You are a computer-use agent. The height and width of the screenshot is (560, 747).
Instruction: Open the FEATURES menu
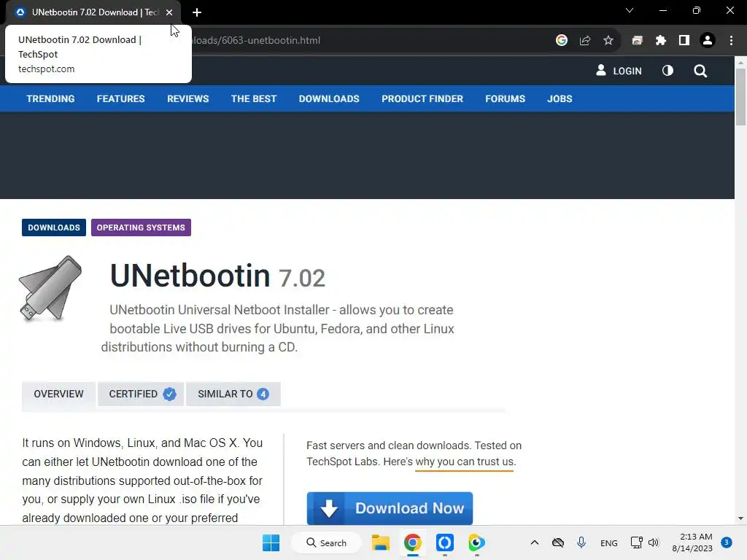[x=121, y=99]
